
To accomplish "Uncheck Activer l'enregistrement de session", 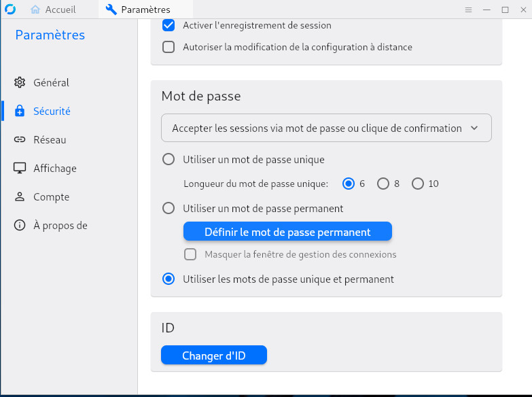I will (169, 26).
